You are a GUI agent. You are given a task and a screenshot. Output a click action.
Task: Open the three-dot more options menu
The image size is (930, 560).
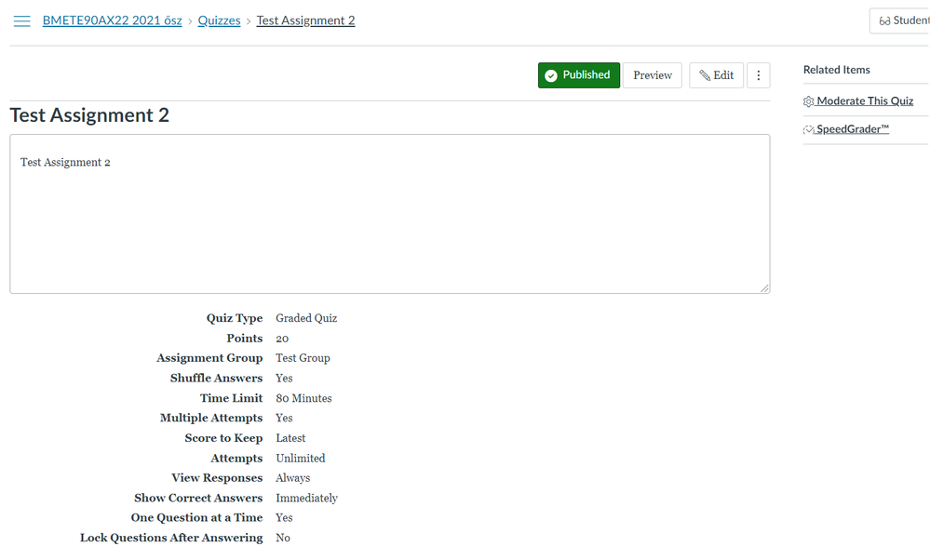[758, 75]
